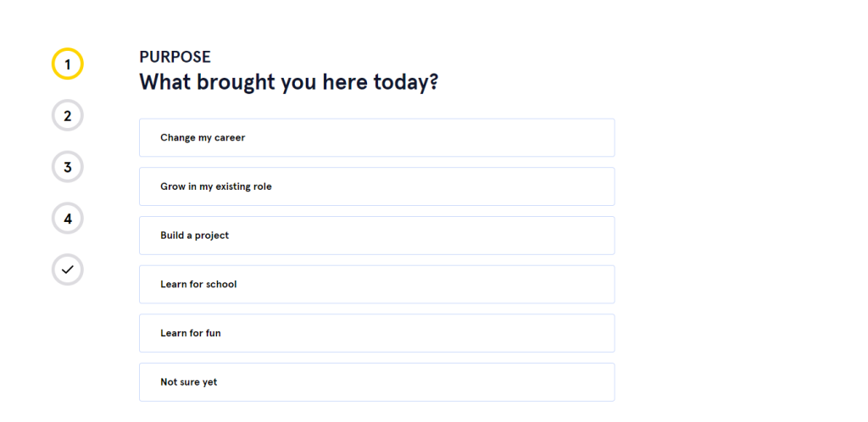The height and width of the screenshot is (422, 868).
Task: Select the step 4 indicator
Action: coord(68,219)
